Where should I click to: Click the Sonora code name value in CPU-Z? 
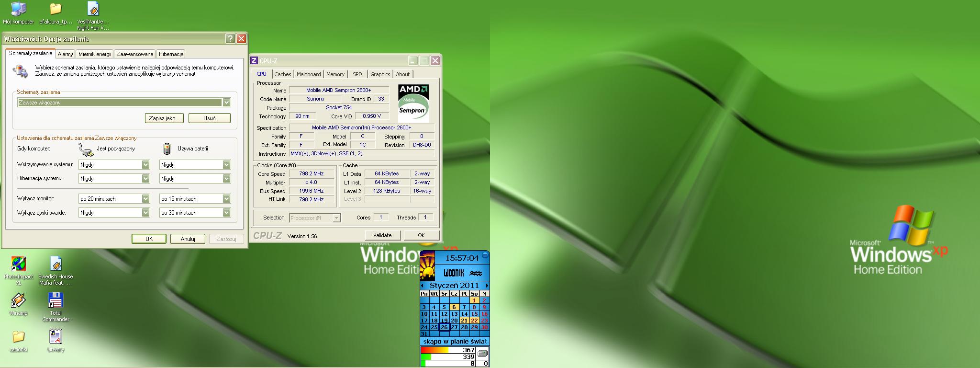[x=315, y=99]
